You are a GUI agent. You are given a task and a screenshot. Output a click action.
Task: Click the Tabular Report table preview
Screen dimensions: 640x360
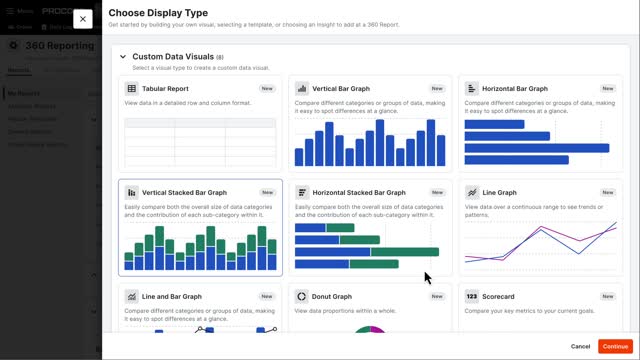click(200, 142)
